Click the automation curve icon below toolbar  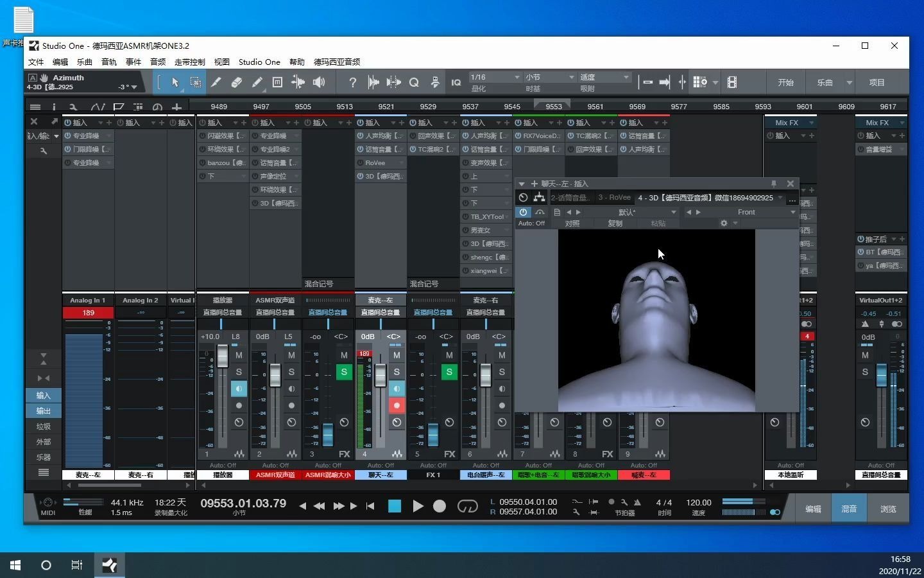tap(98, 107)
